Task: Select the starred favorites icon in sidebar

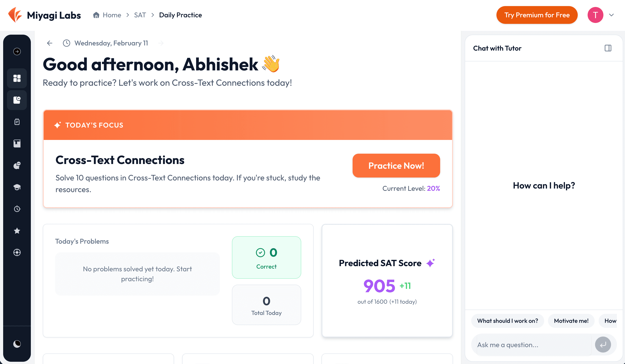Action: pyautogui.click(x=17, y=231)
